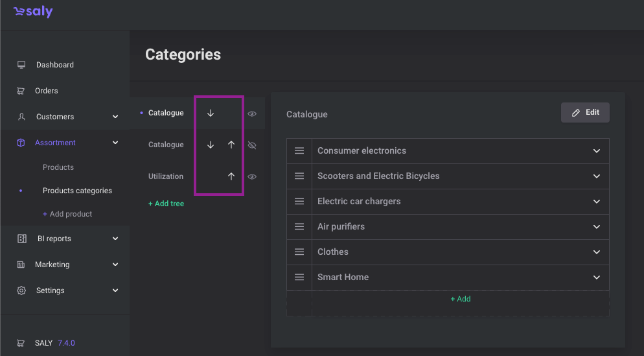This screenshot has height=356, width=644.
Task: Click the drag handle for Consumer electronics
Action: click(299, 151)
